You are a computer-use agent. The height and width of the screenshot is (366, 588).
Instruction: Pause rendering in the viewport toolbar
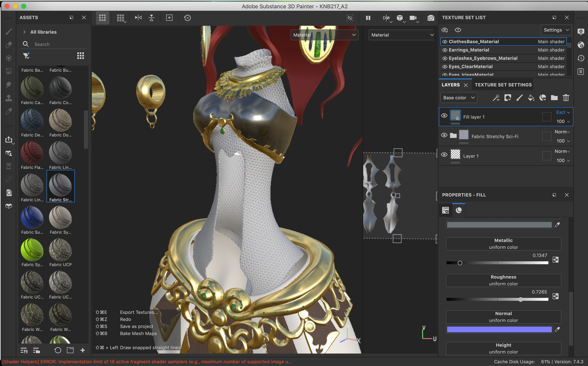point(368,18)
